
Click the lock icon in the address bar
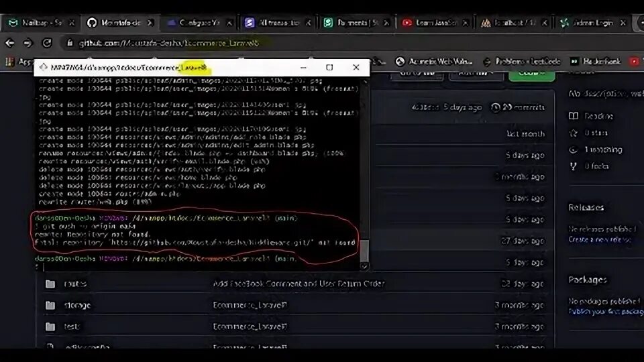coord(70,43)
